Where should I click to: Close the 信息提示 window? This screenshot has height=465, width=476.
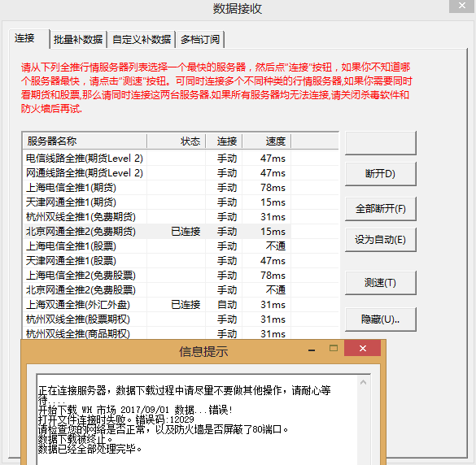(x=362, y=348)
